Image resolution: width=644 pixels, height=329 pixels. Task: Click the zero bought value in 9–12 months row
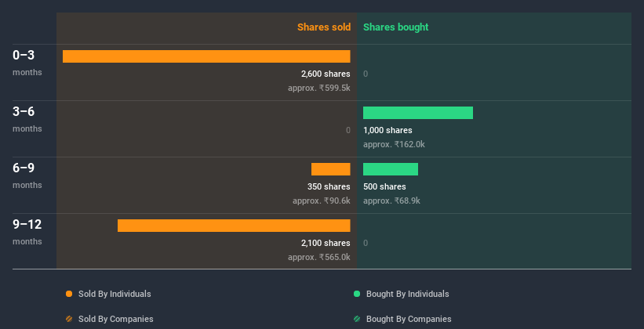(x=366, y=243)
